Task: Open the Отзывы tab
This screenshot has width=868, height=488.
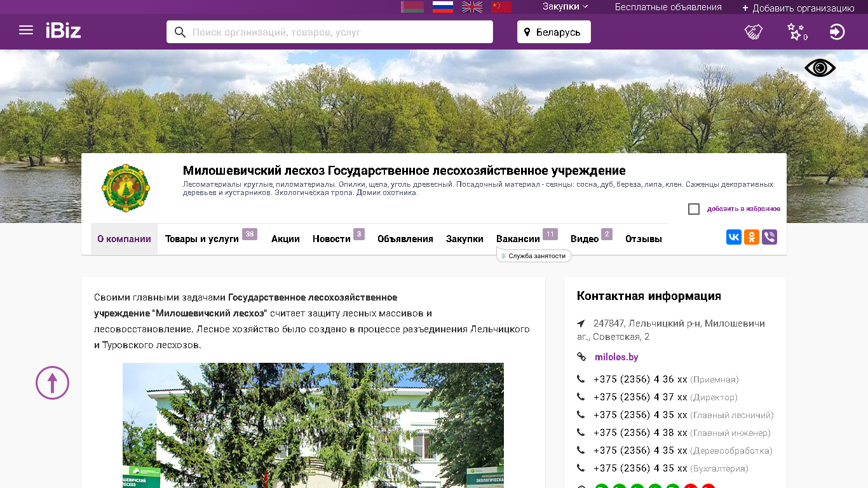Action: (644, 239)
